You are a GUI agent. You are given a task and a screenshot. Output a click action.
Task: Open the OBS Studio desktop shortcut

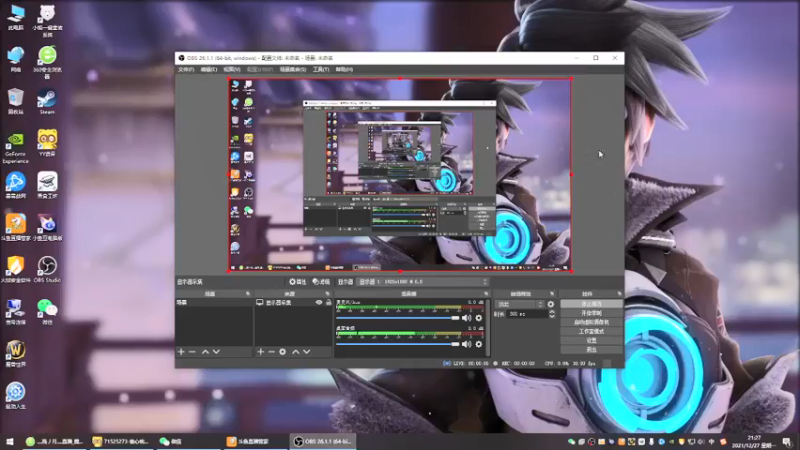point(47,270)
